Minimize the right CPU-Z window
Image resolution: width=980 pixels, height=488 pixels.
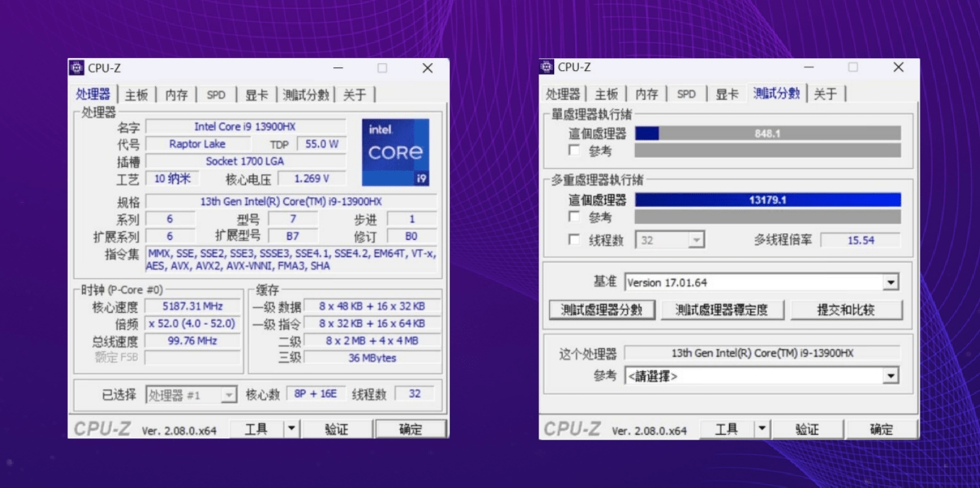click(x=809, y=67)
